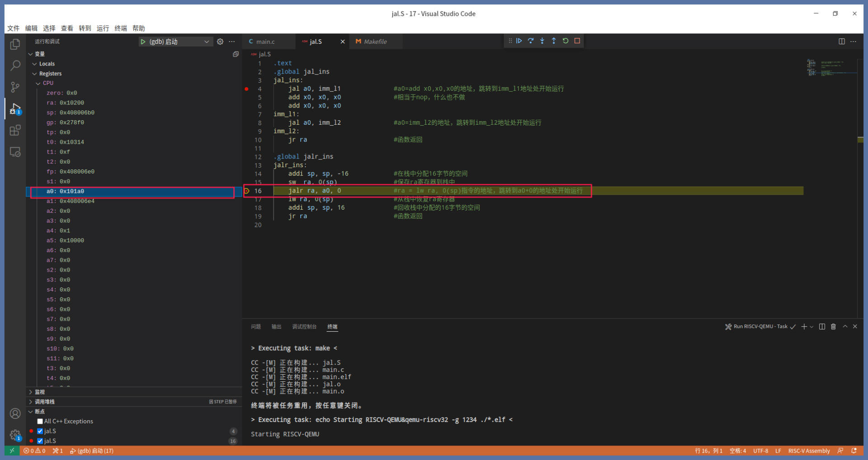Collapse the CPU registers tree node
Screen dimensions: 868x460
coord(38,83)
